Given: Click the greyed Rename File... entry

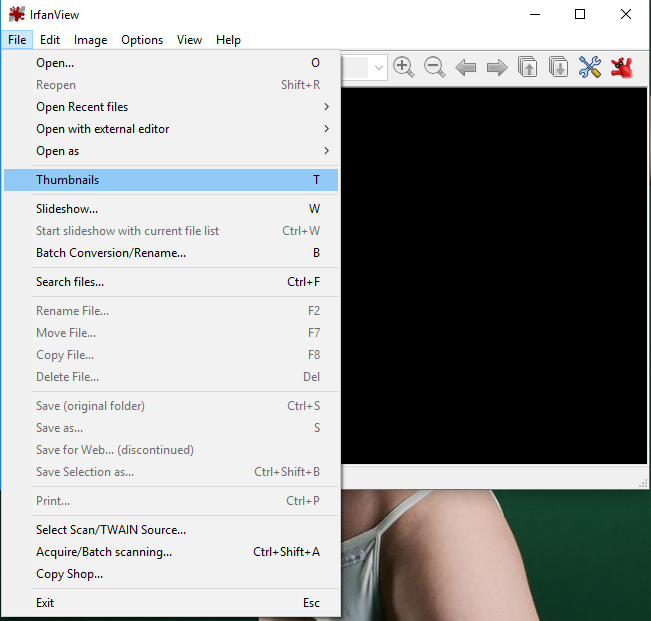Looking at the screenshot, I should [x=171, y=311].
